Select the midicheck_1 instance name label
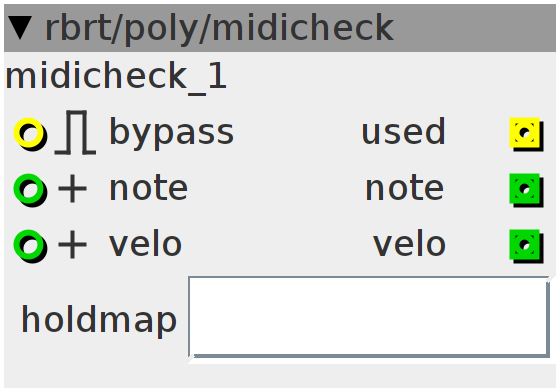The height and width of the screenshot is (392, 560). pyautogui.click(x=116, y=76)
